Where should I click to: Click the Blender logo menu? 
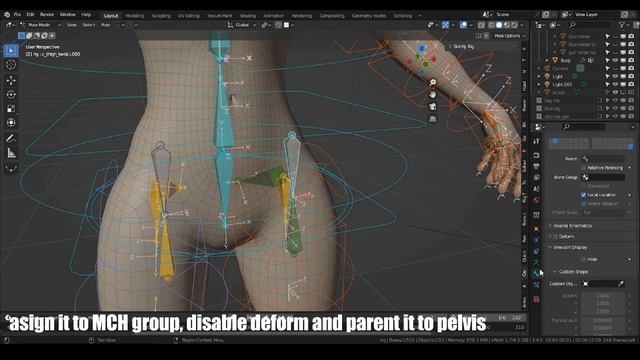[x=7, y=15]
